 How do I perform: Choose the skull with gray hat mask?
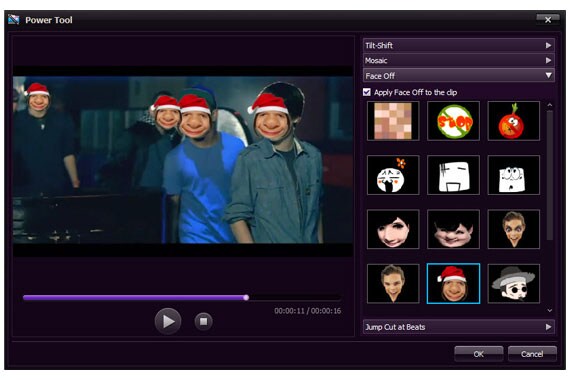point(514,284)
